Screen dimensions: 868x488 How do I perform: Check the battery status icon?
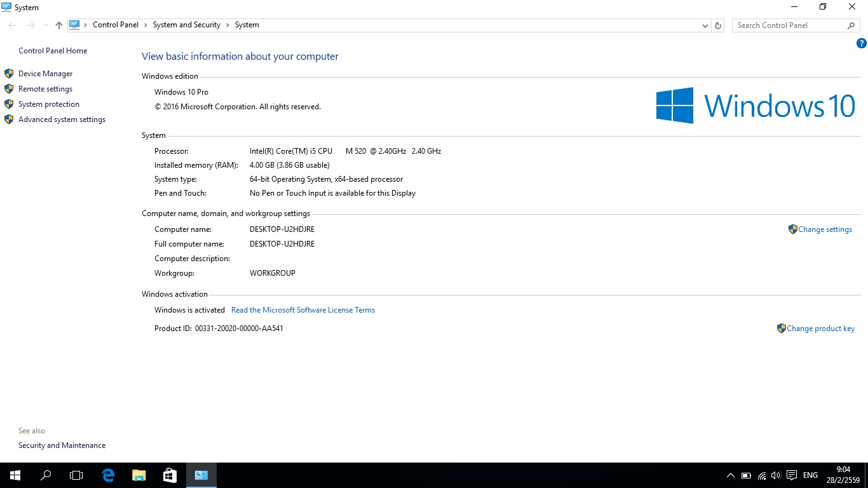click(x=746, y=475)
